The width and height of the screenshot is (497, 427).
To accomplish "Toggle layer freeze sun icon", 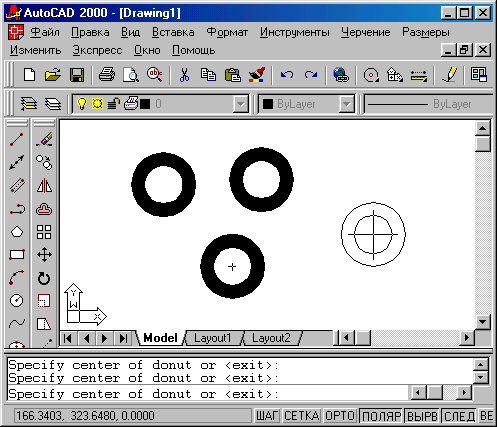I will tap(97, 104).
